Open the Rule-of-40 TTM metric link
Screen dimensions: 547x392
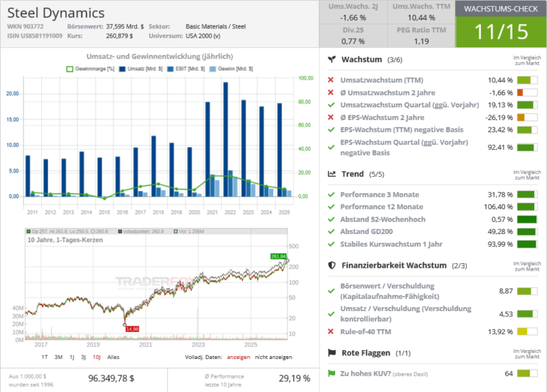pyautogui.click(x=366, y=331)
